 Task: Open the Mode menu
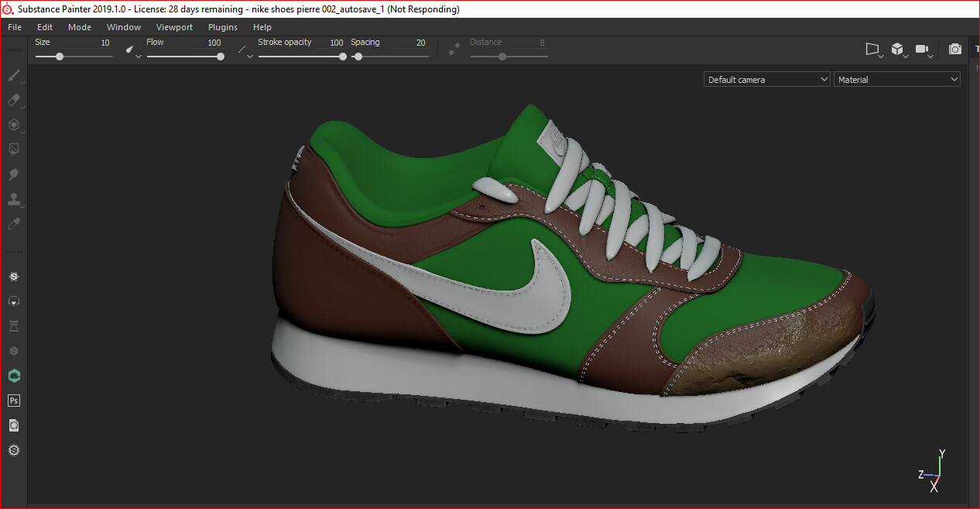(x=80, y=27)
